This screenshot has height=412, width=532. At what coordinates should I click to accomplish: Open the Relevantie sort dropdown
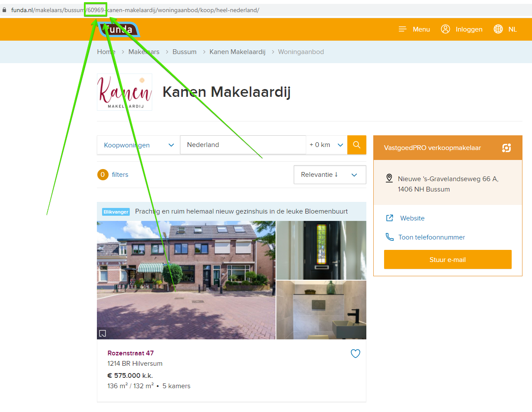click(x=330, y=175)
